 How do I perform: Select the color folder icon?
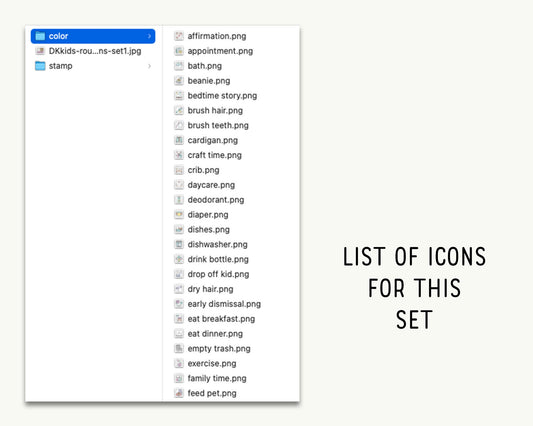click(x=40, y=36)
